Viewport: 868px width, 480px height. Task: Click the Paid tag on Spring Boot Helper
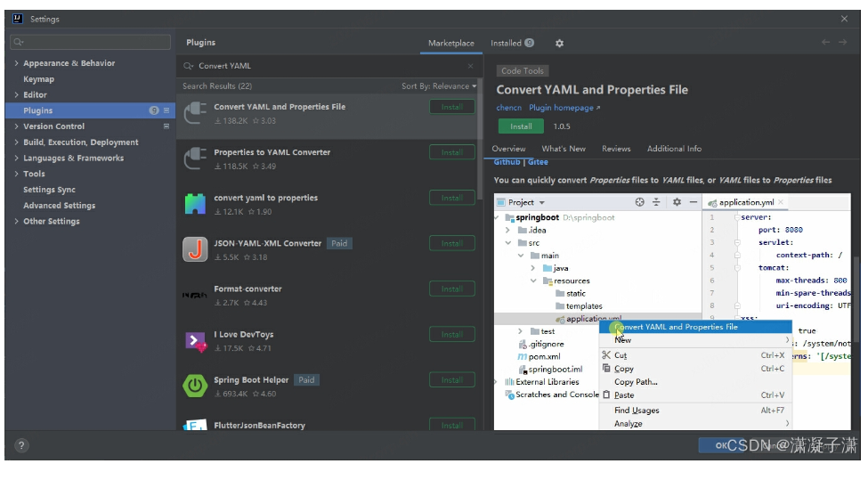pos(306,379)
